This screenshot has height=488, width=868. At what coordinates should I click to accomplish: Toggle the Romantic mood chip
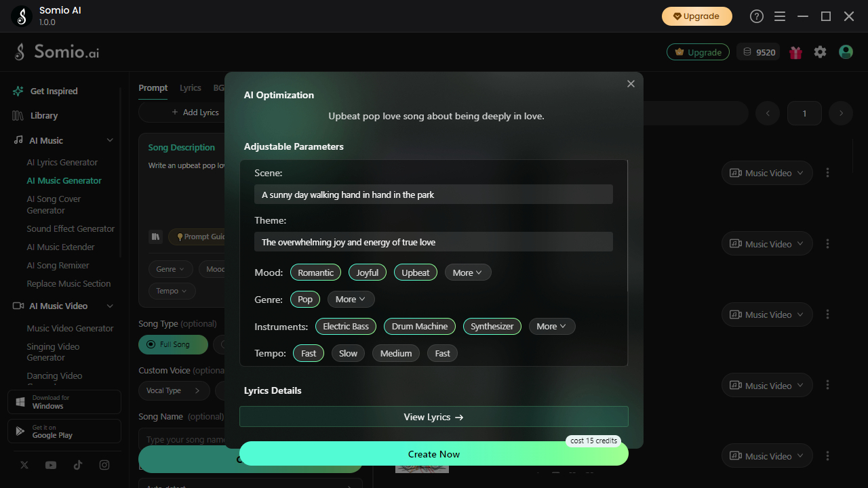(315, 272)
